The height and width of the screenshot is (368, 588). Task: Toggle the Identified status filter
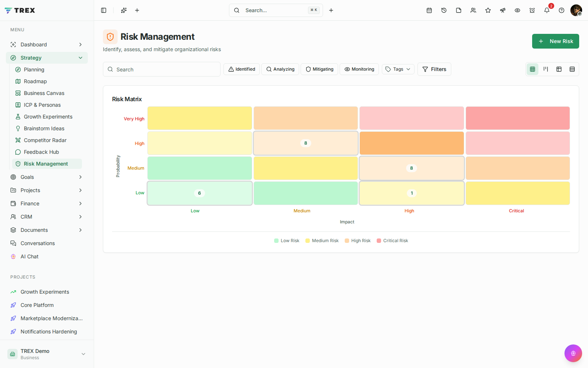[x=242, y=69]
